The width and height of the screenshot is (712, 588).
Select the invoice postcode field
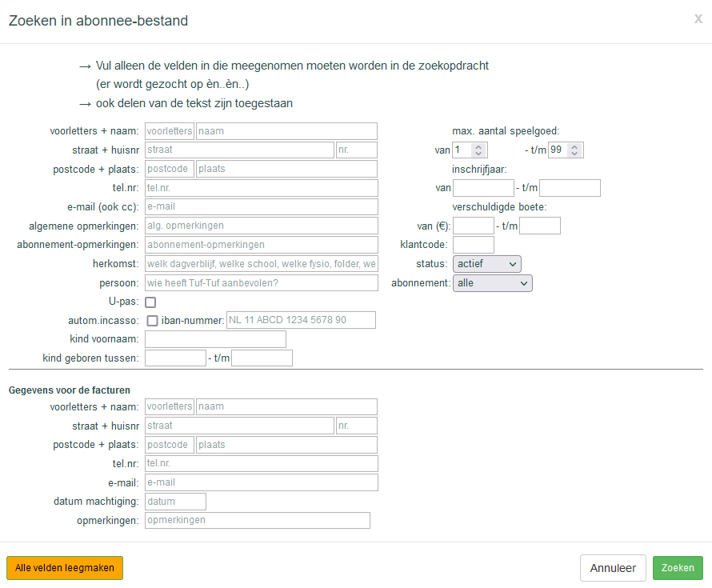click(x=170, y=445)
